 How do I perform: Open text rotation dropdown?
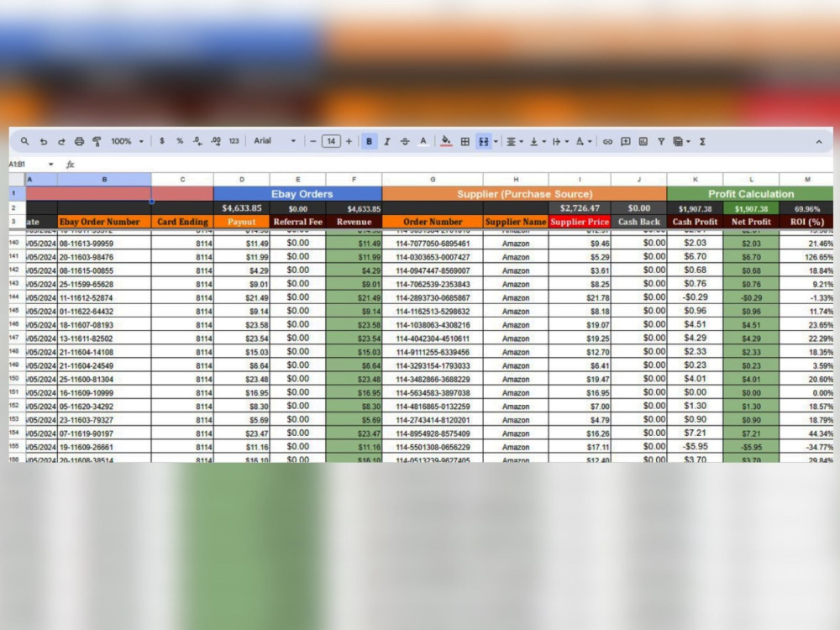pyautogui.click(x=583, y=141)
